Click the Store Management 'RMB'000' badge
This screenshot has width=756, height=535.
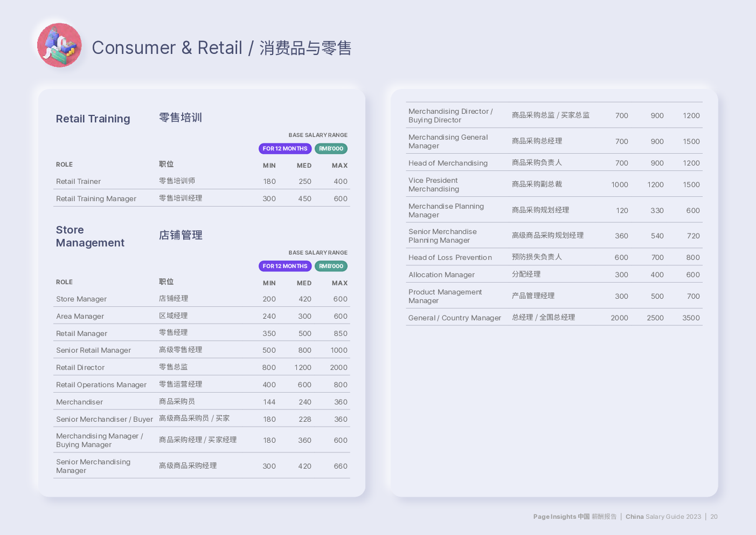(331, 266)
